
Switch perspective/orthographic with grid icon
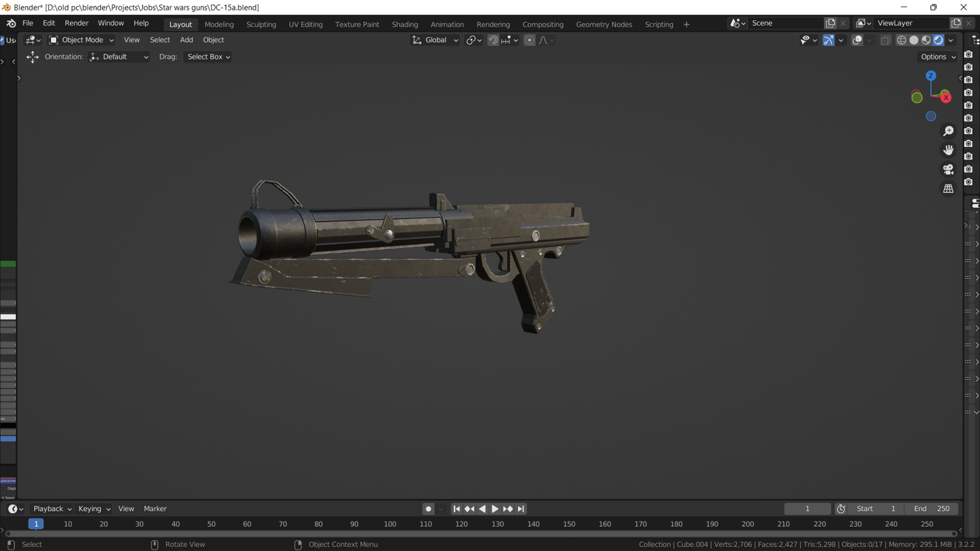pos(949,188)
